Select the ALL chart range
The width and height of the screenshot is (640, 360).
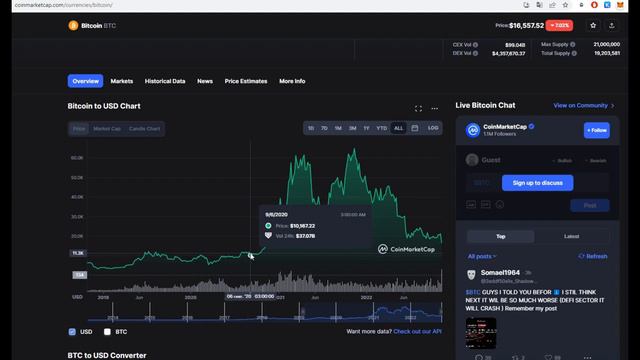398,128
